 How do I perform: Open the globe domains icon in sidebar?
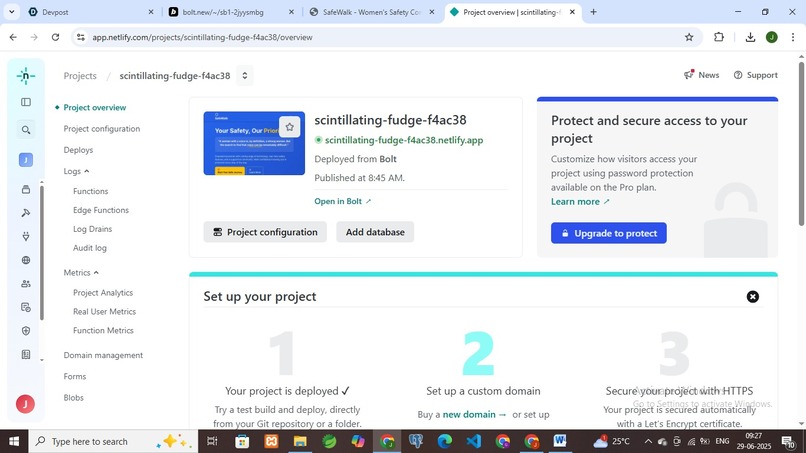click(x=26, y=260)
